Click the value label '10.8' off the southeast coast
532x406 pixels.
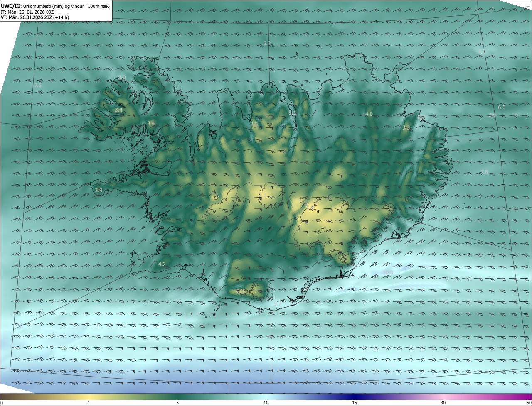[388, 272]
